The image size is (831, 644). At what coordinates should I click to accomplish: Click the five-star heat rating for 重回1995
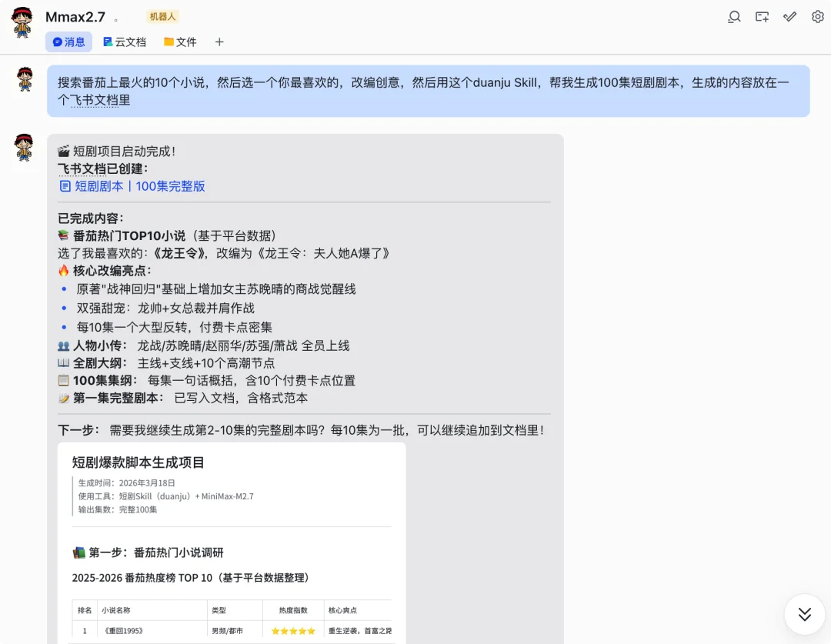293,629
